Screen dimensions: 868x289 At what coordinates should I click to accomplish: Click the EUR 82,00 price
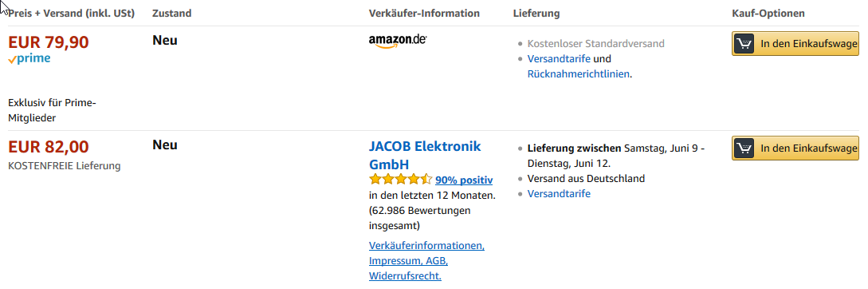click(x=49, y=146)
